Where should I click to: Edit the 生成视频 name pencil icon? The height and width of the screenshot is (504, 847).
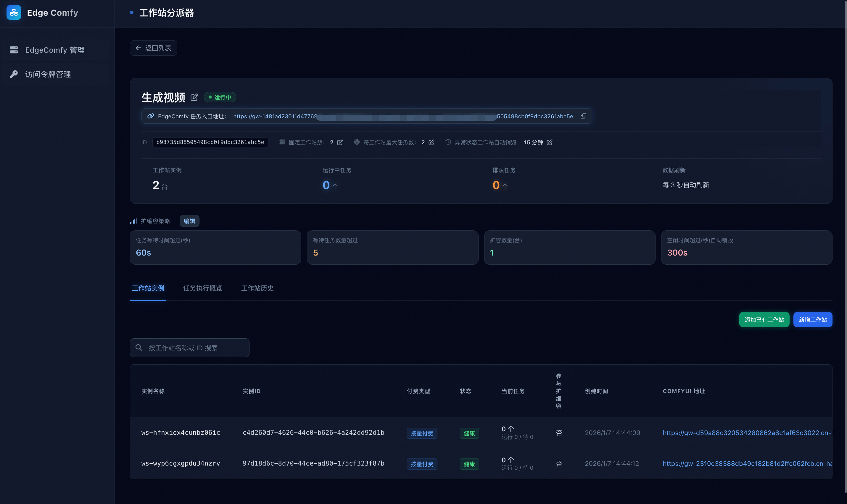point(194,98)
